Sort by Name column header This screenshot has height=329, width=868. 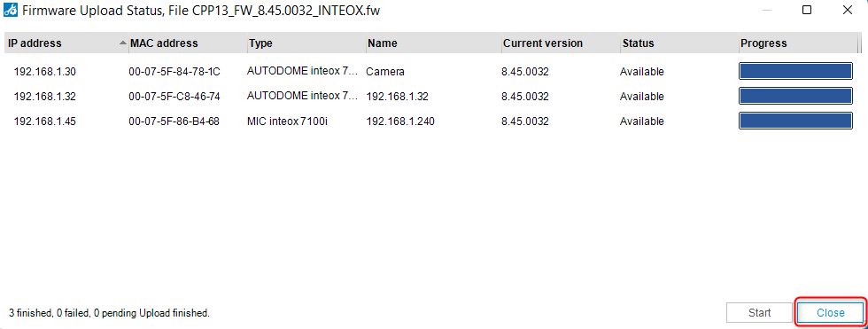[x=433, y=43]
